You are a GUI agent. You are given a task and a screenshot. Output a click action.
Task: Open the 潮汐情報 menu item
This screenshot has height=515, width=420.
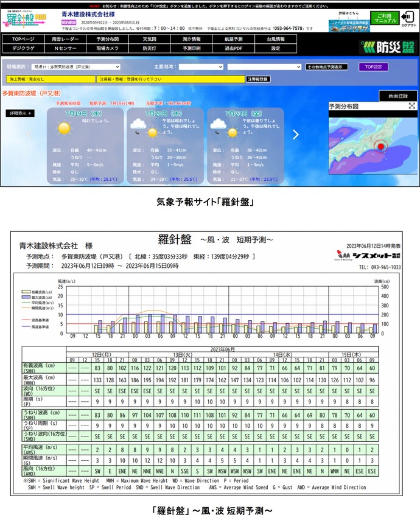[192, 39]
